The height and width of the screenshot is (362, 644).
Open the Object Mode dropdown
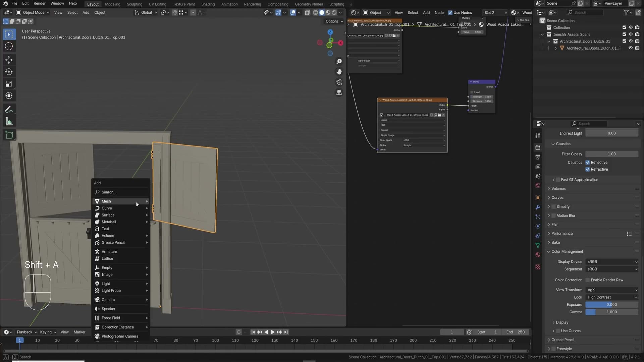coord(33,13)
